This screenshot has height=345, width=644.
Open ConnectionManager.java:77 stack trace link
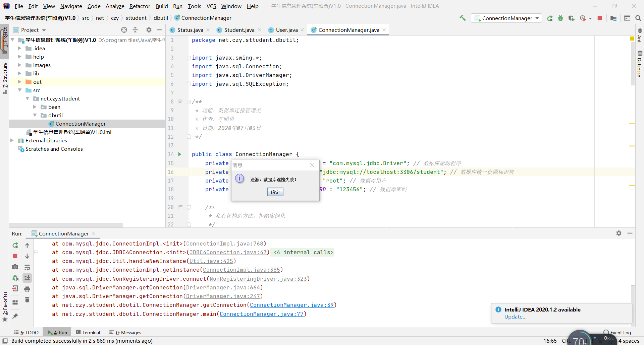(261, 314)
